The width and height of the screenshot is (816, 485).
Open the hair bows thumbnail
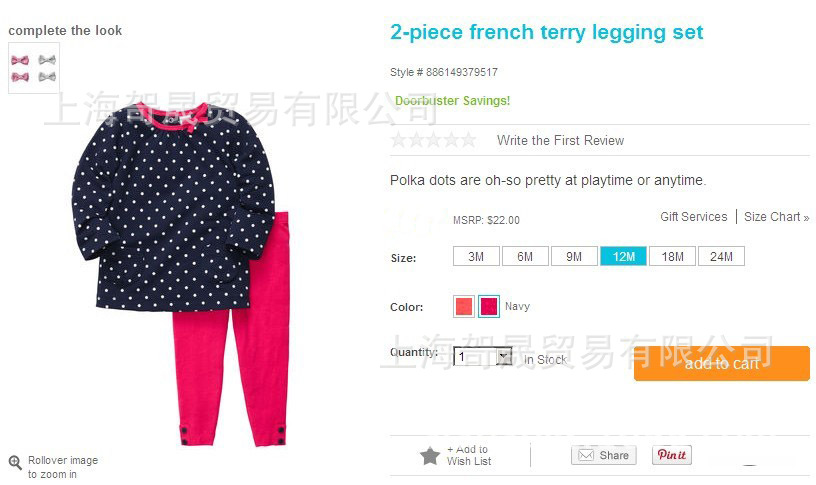[x=34, y=68]
